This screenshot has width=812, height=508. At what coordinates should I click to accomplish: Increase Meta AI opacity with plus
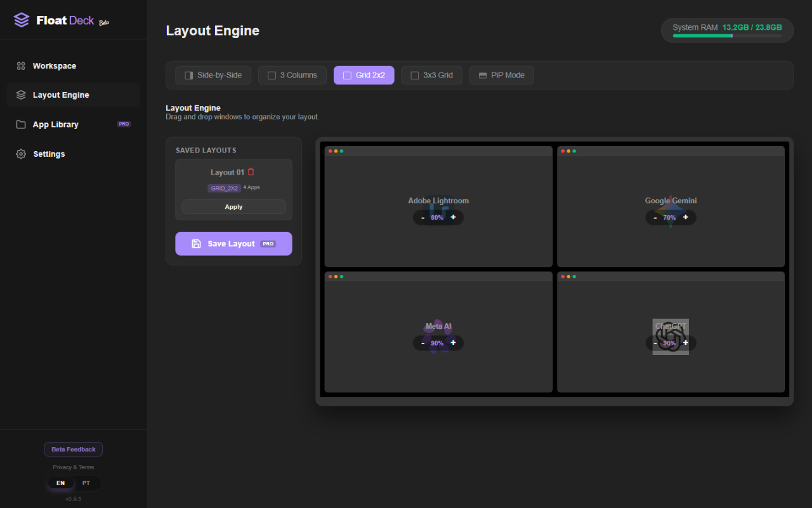pos(453,343)
